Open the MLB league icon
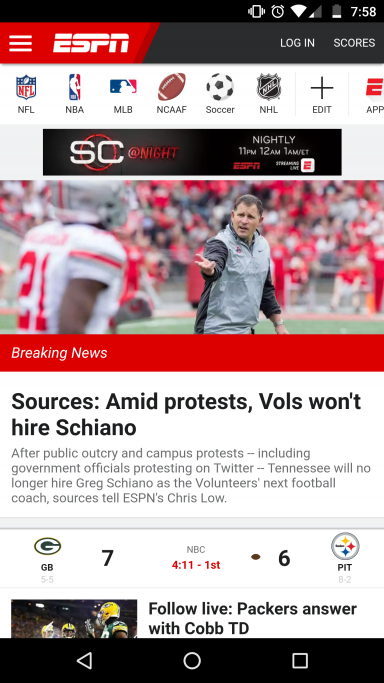The image size is (384, 683). pos(123,87)
